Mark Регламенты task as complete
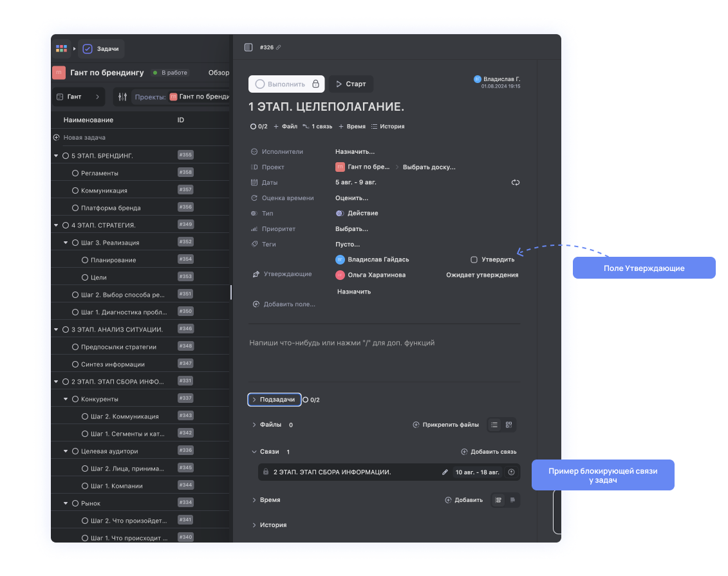Image resolution: width=728 pixels, height=576 pixels. (75, 173)
